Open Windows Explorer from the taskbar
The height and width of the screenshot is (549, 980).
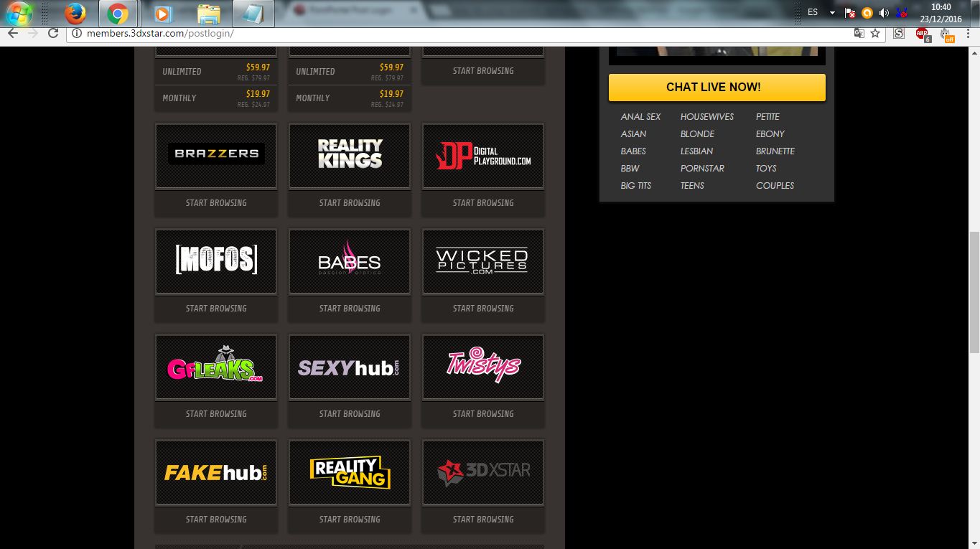208,13
